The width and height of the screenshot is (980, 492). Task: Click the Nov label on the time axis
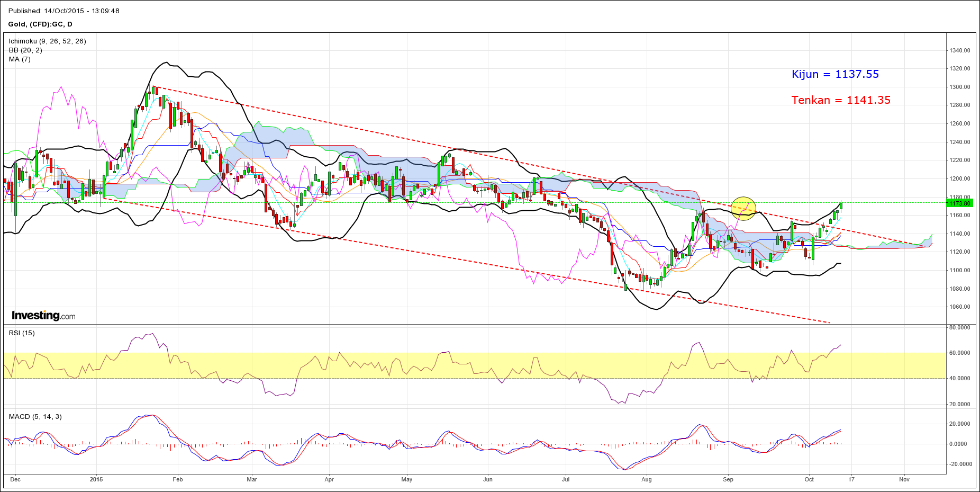(x=904, y=480)
